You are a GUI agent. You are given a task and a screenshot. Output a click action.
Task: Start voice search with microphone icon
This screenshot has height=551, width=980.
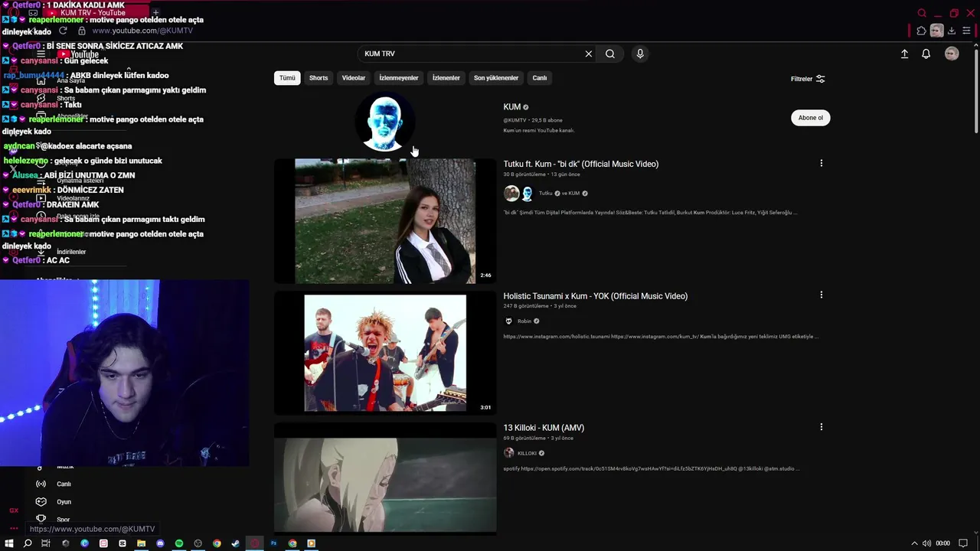click(x=640, y=54)
